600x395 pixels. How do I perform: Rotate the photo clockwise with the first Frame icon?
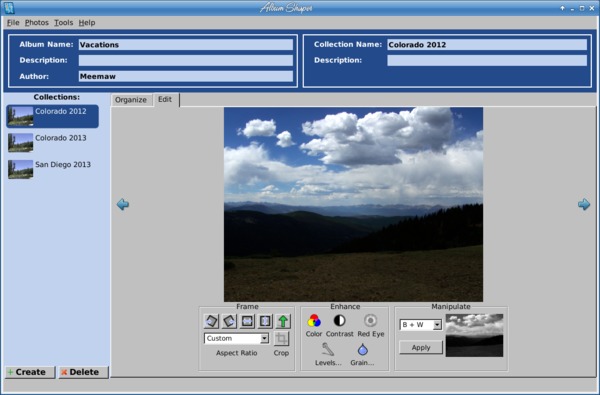click(x=211, y=321)
